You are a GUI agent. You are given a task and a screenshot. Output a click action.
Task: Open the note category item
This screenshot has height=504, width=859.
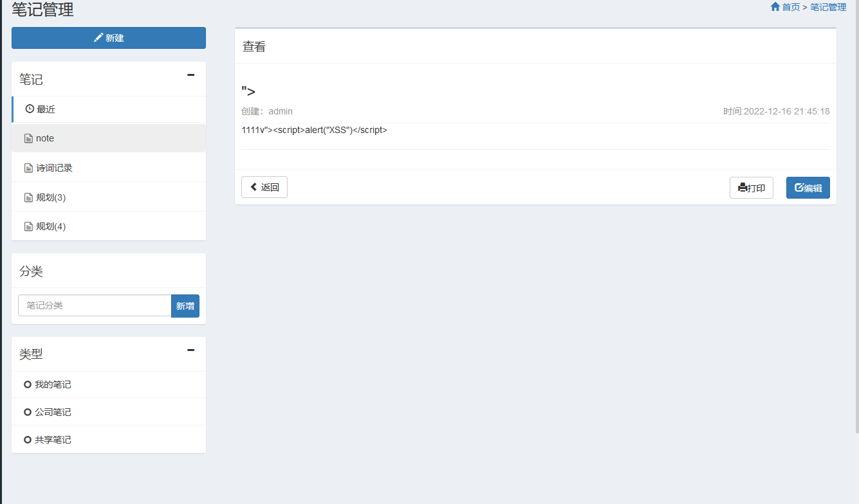[109, 138]
